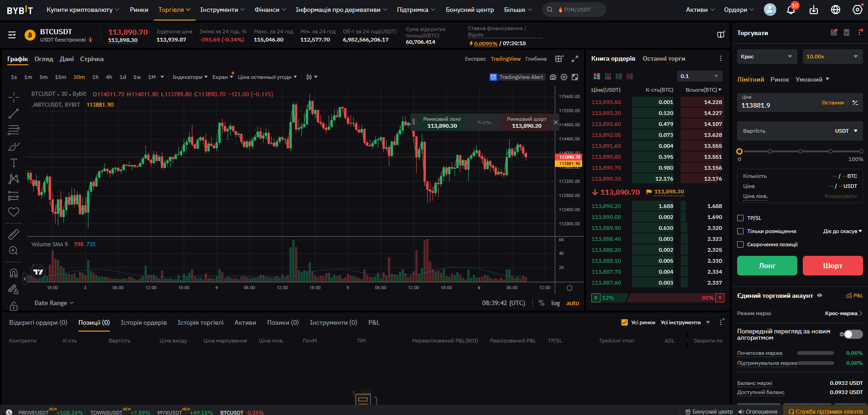Open the Індикатори dropdown
The image size is (868, 415).
tap(190, 77)
